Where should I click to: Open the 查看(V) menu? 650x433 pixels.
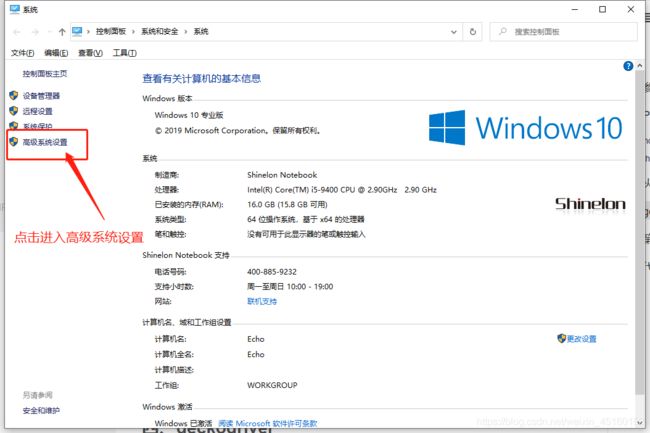coord(90,53)
